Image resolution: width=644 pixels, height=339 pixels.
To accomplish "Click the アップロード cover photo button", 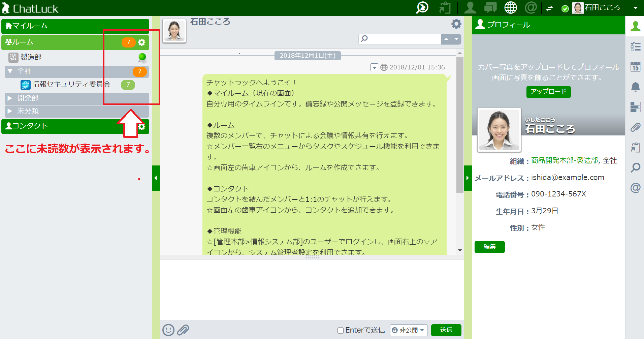I will (548, 92).
